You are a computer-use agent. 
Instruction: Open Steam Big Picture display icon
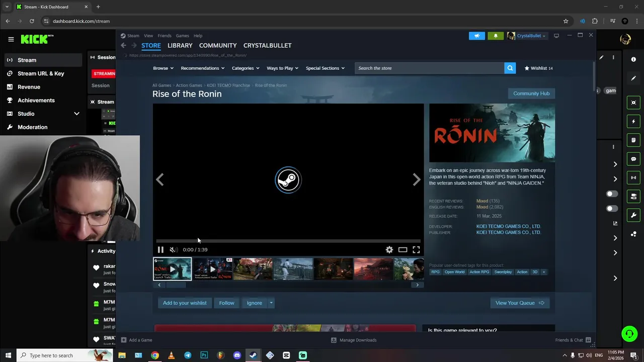click(556, 36)
